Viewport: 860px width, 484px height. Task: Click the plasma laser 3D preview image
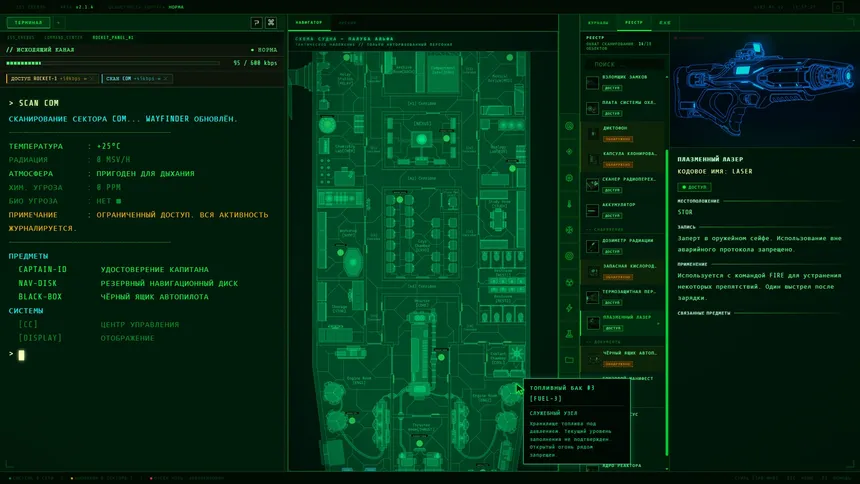763,91
